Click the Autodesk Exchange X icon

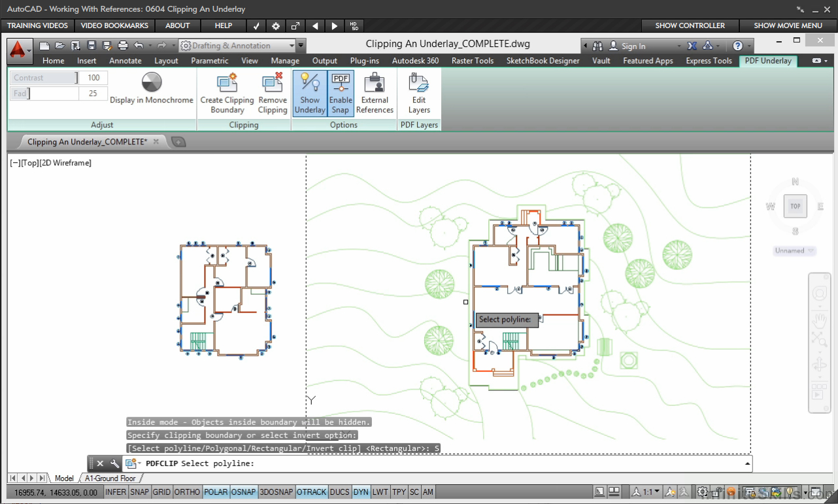coord(692,46)
